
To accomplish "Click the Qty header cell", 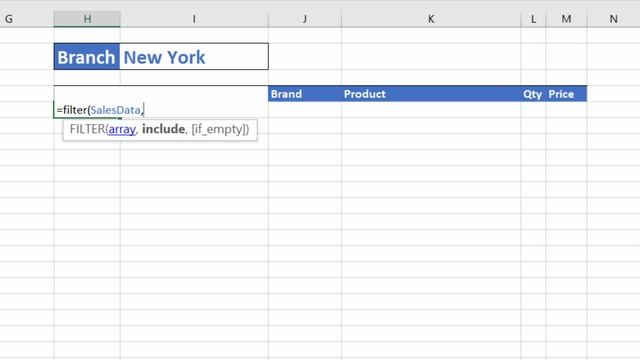I will click(x=533, y=94).
